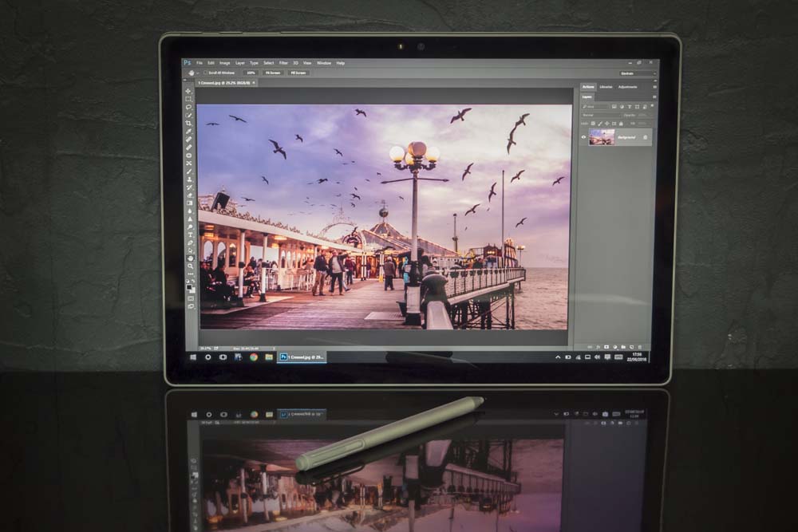This screenshot has width=798, height=532.
Task: Open File Explorer from the taskbar
Action: point(269,357)
